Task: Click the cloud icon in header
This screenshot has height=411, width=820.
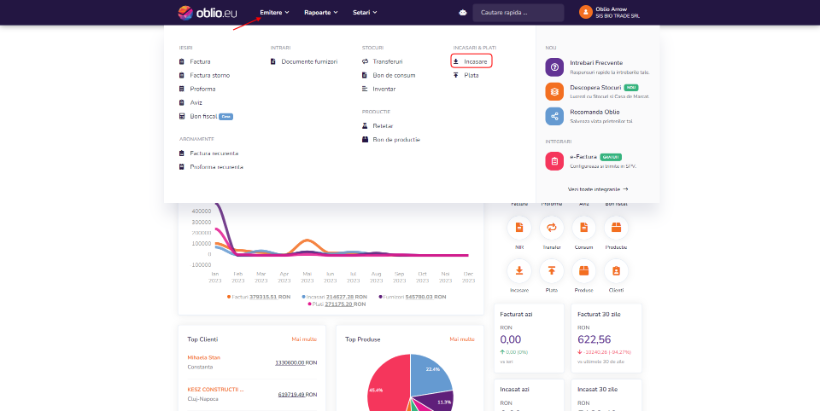Action: click(462, 13)
